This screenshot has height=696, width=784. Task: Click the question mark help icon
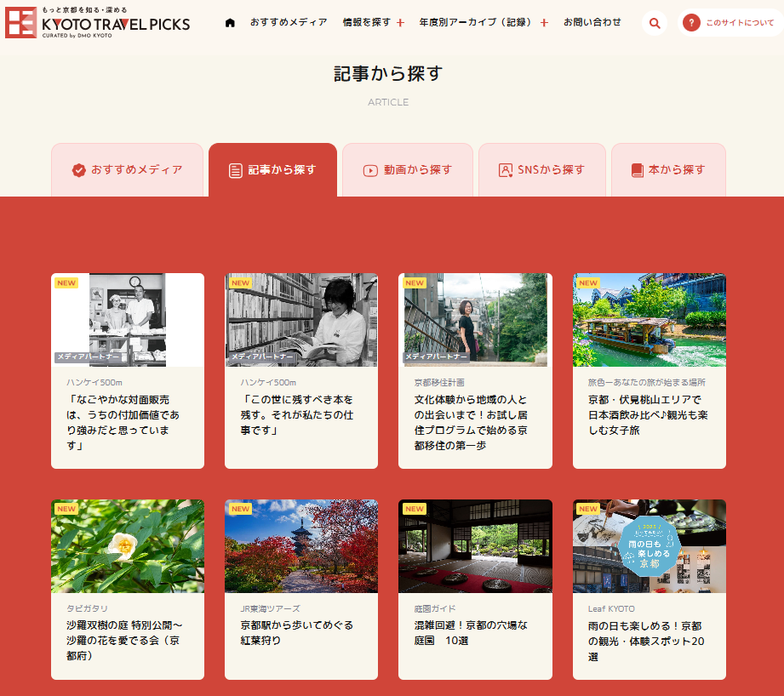pyautogui.click(x=691, y=23)
